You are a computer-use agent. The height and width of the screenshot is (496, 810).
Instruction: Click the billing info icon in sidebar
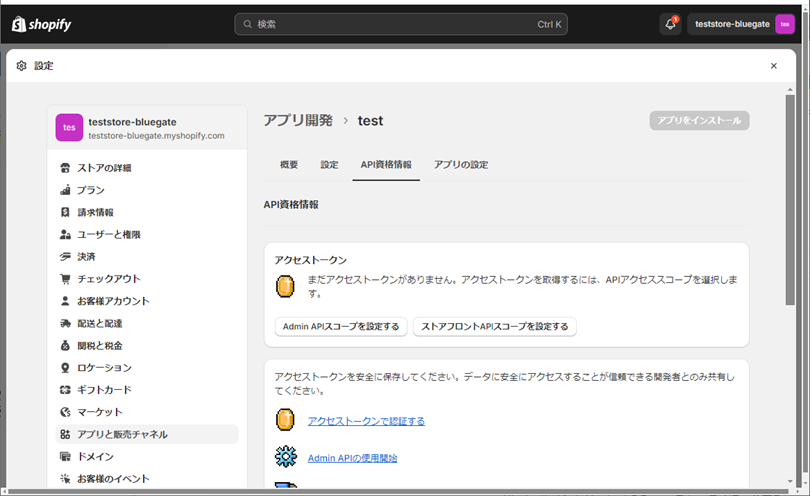[x=65, y=212]
